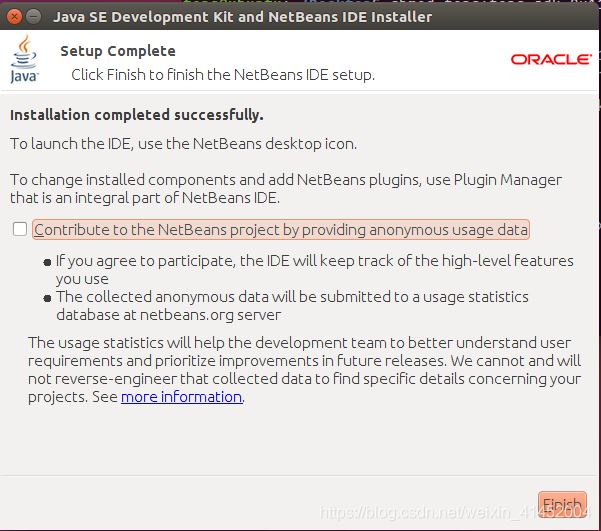Enable the anonymous usage data checkbox
The image size is (601, 531).
(x=20, y=229)
